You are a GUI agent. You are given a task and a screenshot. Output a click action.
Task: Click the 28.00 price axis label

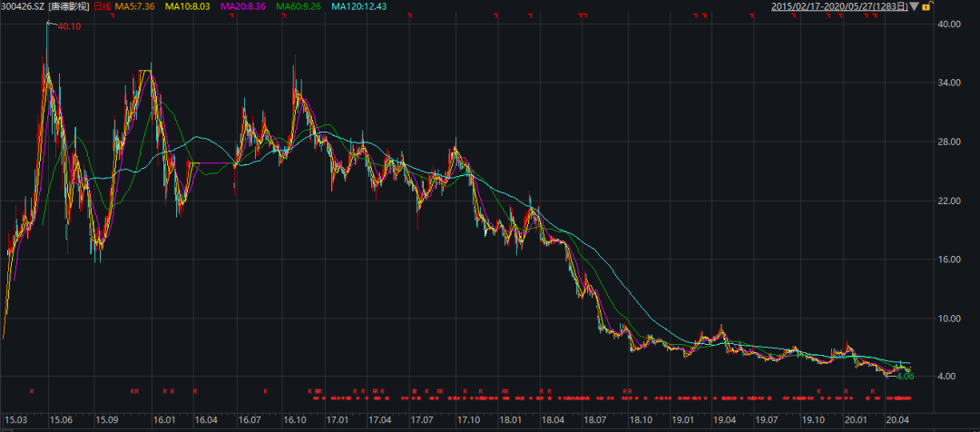948,142
